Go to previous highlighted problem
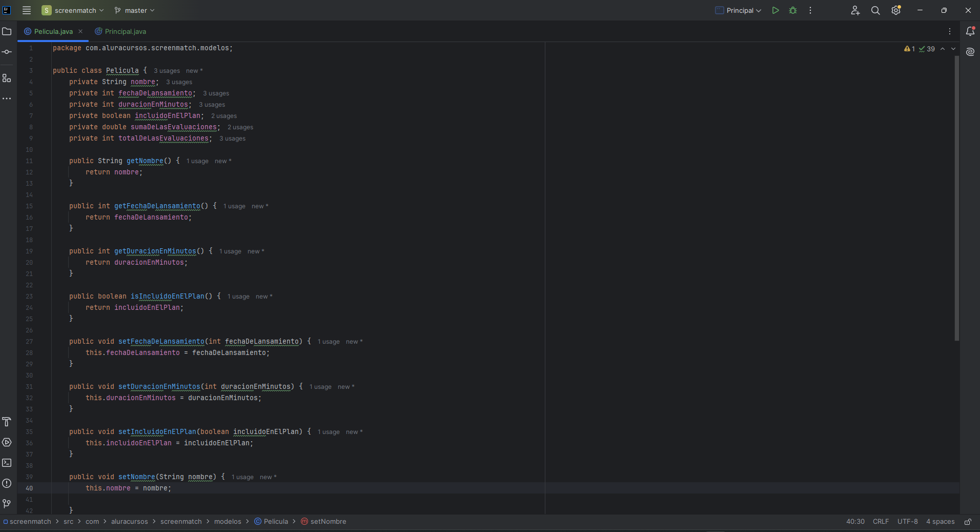This screenshot has width=980, height=532. pyautogui.click(x=943, y=49)
